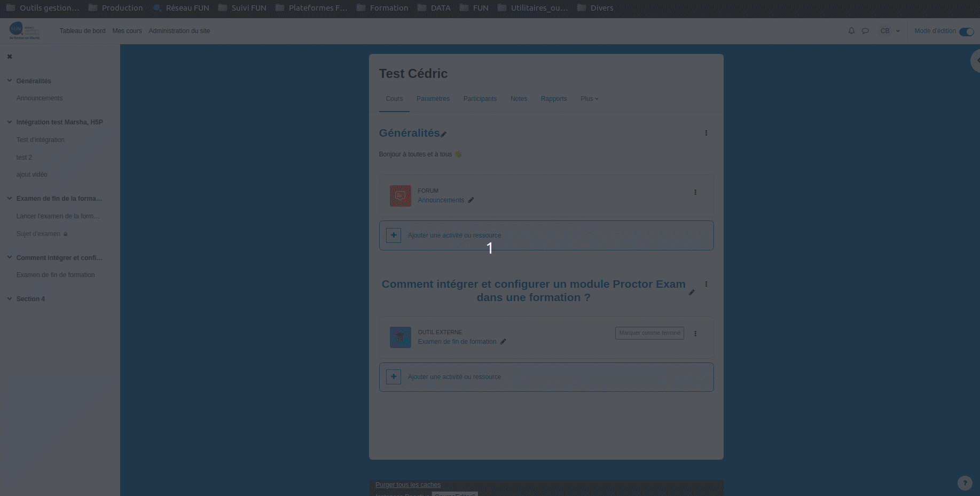Click the help question mark button
980x496 pixels.
pos(965,483)
